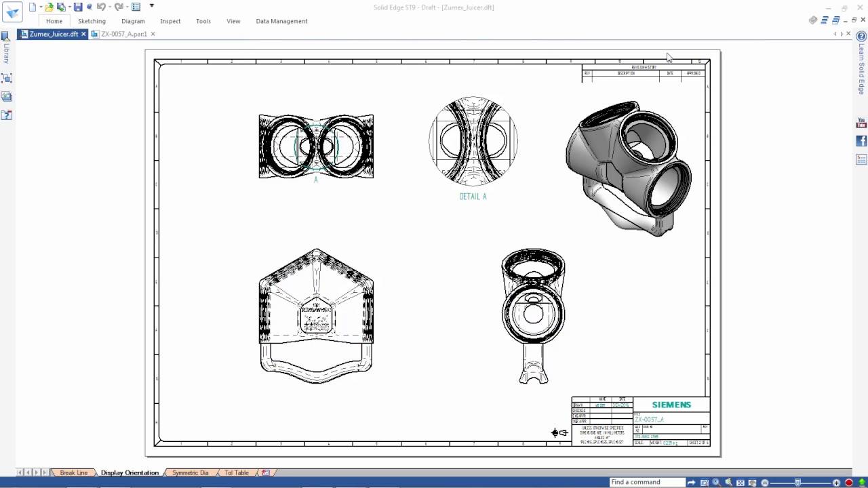Select the Symmetric Dia sheet tab
This screenshot has width=868, height=488.
pyautogui.click(x=190, y=472)
